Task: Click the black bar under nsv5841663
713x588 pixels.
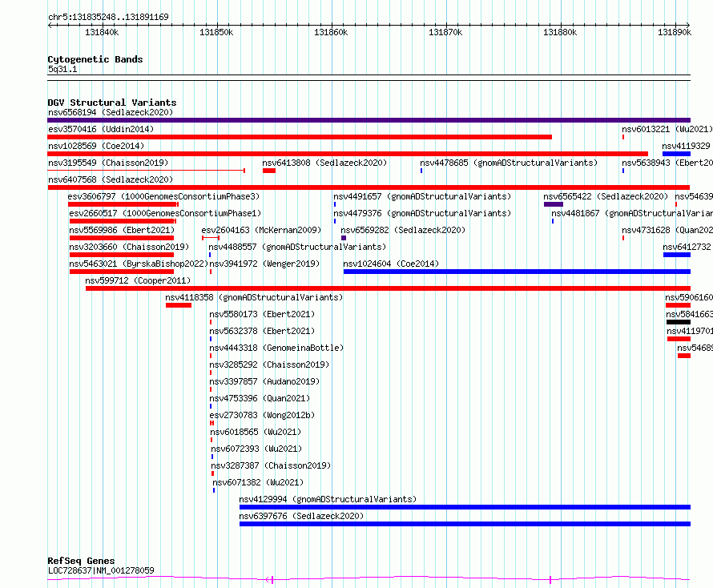Action: click(x=679, y=322)
